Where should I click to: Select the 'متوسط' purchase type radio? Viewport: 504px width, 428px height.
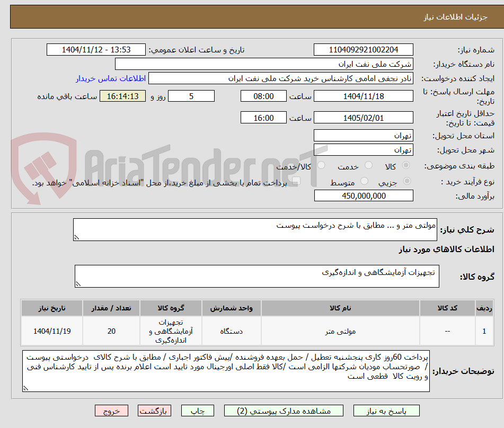point(364,181)
